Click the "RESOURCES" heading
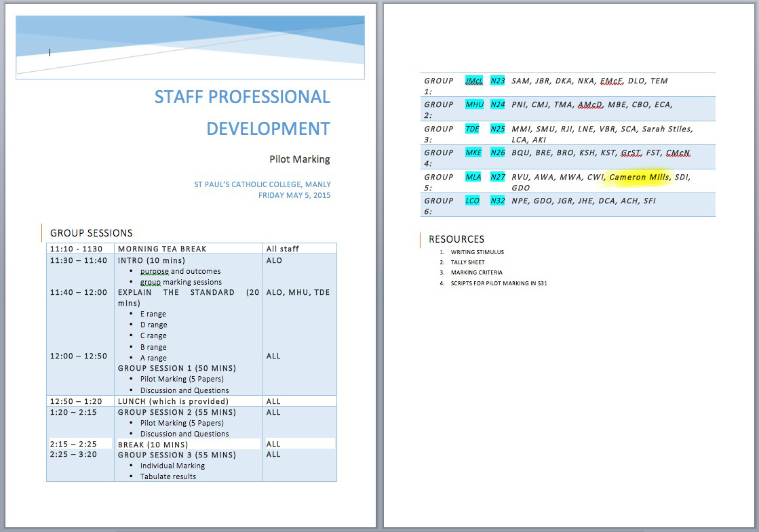Viewport: 759px width, 532px height. (x=456, y=239)
